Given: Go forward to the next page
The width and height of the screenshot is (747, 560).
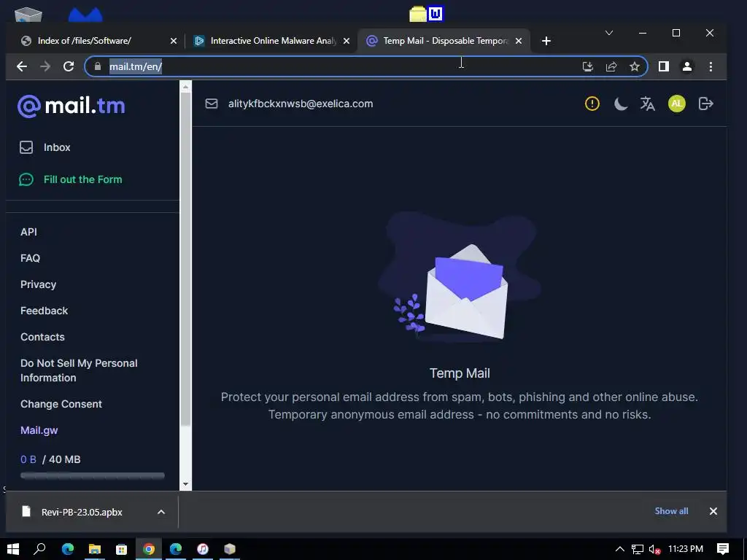Looking at the screenshot, I should [x=45, y=66].
